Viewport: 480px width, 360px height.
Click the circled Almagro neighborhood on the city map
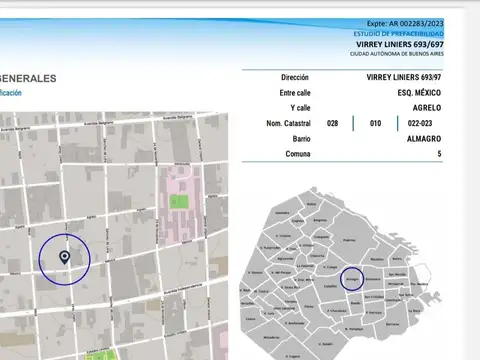pos(352,279)
